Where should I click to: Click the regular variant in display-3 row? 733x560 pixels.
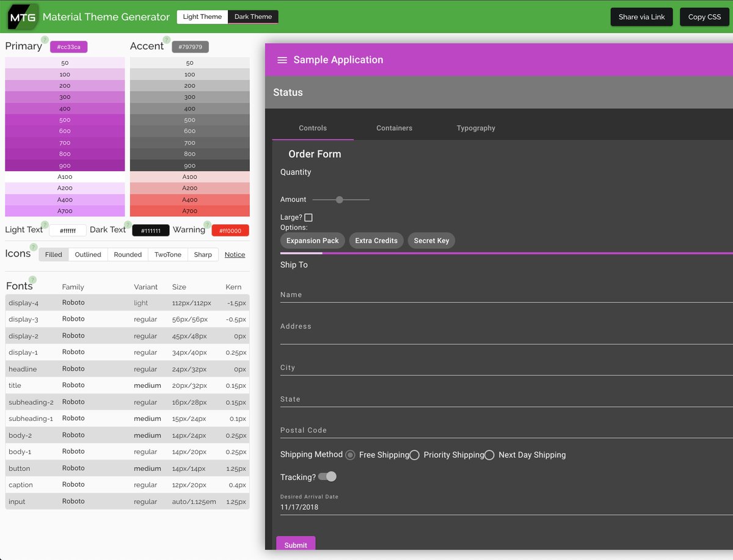pos(145,319)
